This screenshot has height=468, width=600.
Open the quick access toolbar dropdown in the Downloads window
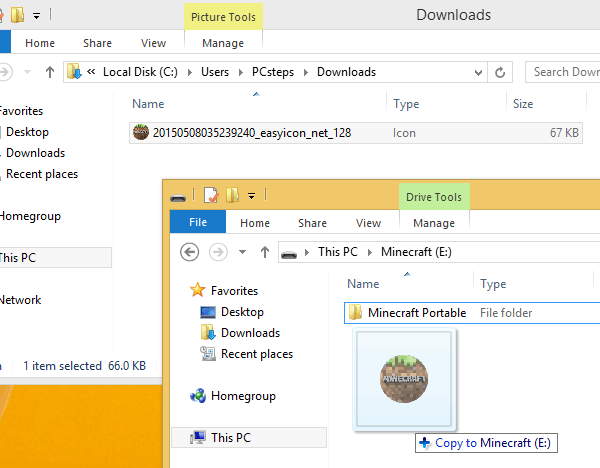coord(36,16)
